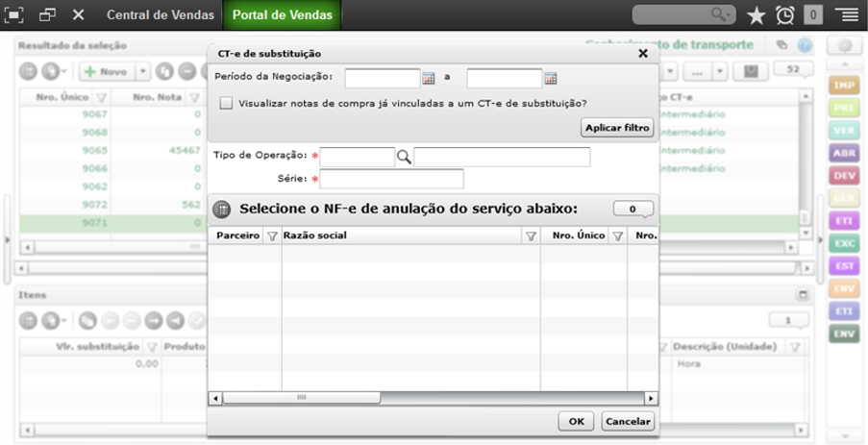This screenshot has height=445, width=868.
Task: Click linked-records icon near help icon
Action: 781,45
